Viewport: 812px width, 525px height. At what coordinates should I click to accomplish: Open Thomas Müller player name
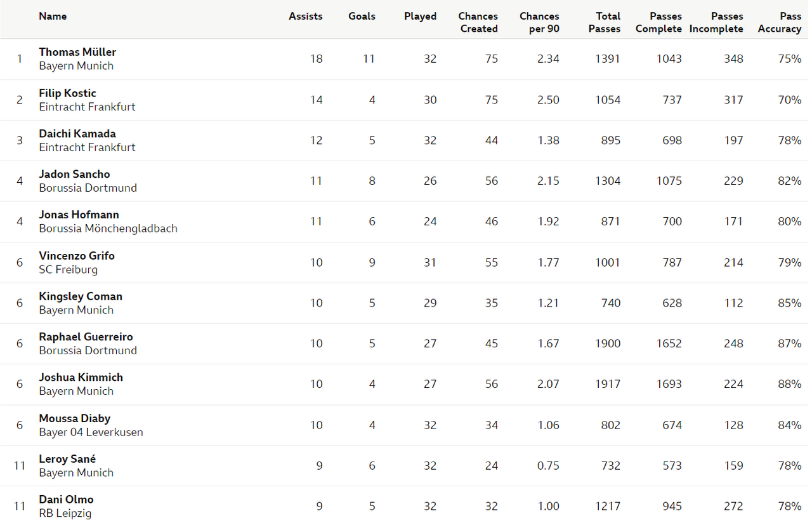[x=77, y=52]
